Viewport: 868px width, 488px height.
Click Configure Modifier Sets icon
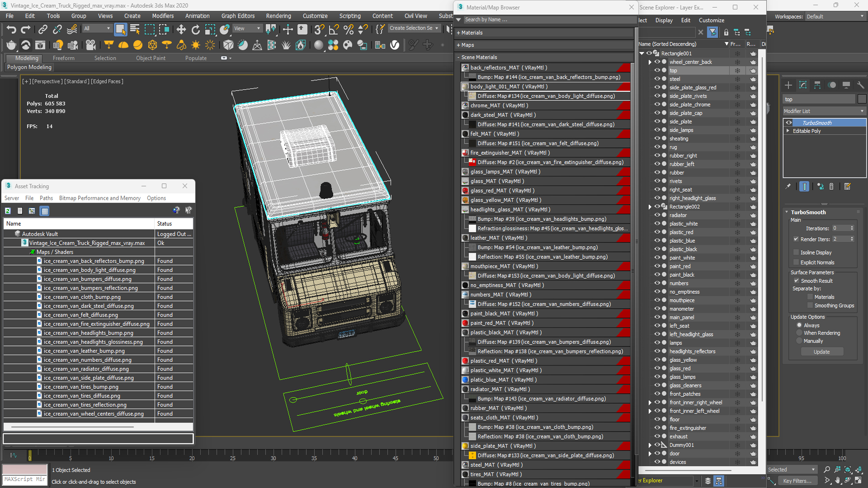pos(847,186)
